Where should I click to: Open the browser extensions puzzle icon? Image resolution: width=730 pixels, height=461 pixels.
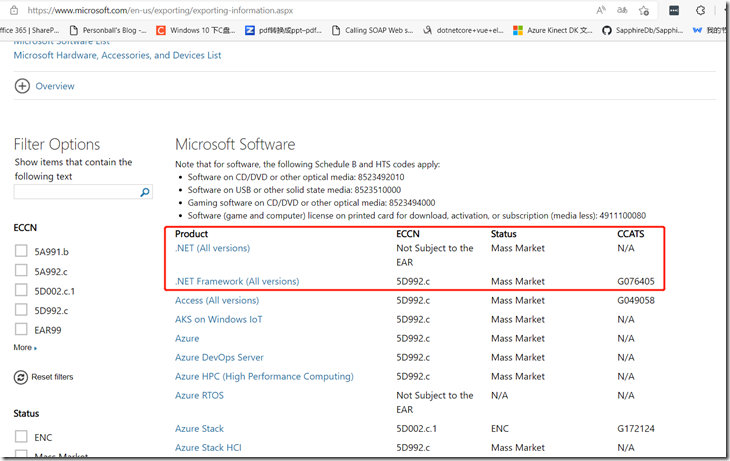700,10
